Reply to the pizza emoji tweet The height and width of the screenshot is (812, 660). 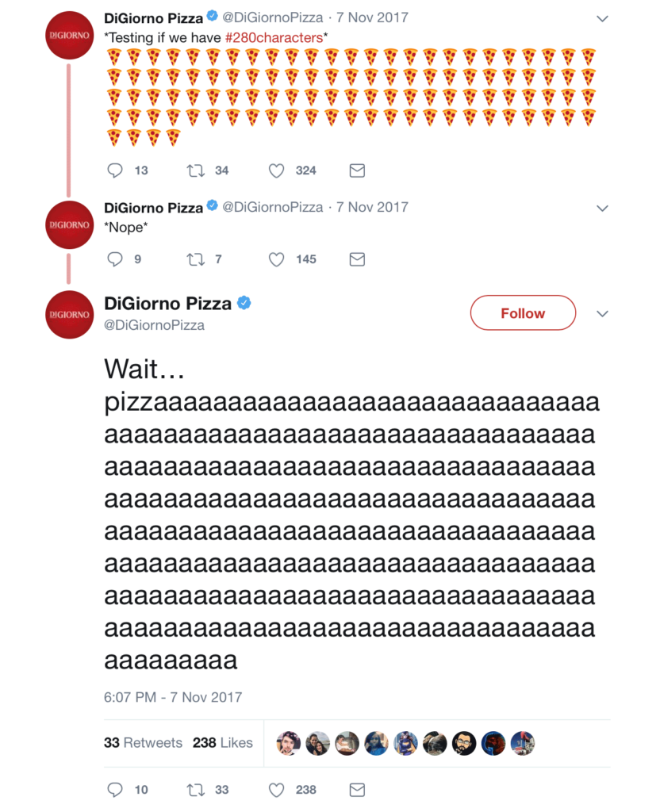[115, 170]
